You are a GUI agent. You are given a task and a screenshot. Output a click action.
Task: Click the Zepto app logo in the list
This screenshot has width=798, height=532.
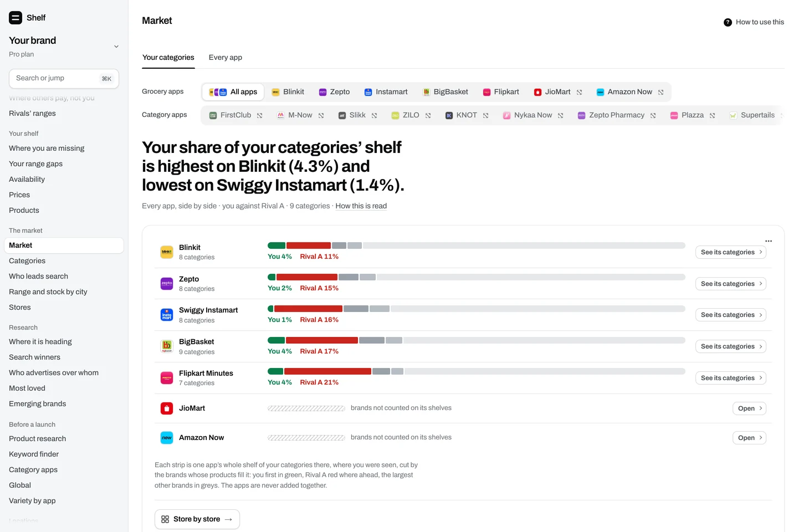click(x=167, y=284)
